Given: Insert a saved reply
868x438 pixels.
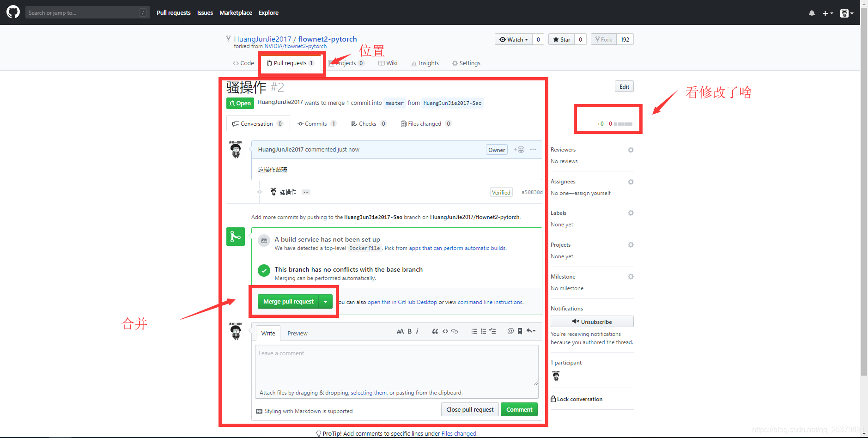Looking at the screenshot, I should pyautogui.click(x=531, y=331).
